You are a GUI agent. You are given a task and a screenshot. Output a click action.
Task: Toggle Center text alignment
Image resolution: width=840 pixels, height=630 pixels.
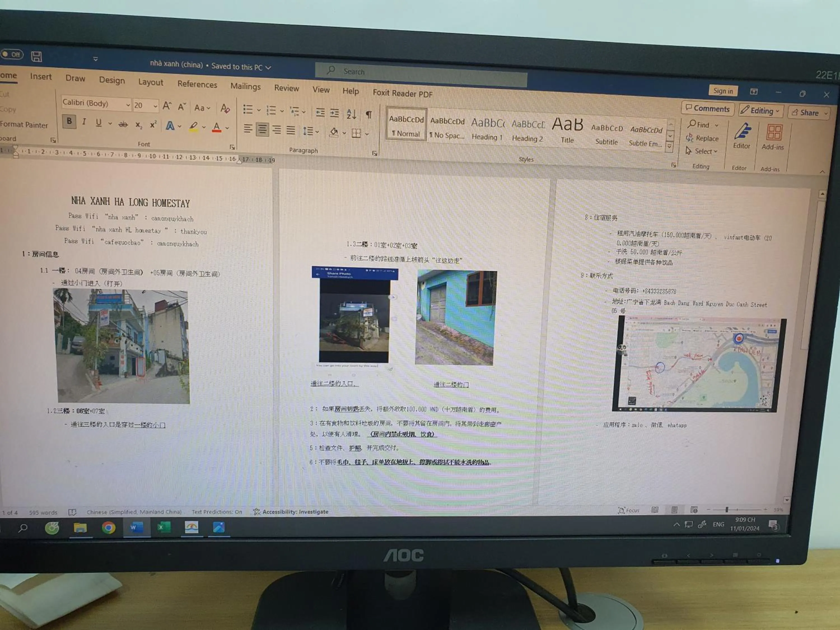coord(262,130)
